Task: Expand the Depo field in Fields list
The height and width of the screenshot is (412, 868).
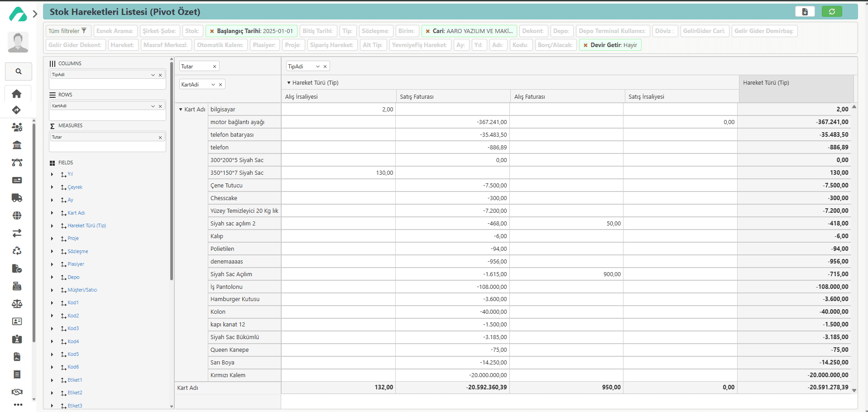Action: 52,278
